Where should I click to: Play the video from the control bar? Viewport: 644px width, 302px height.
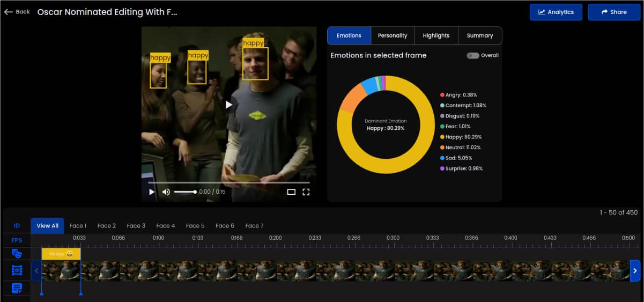coord(152,191)
